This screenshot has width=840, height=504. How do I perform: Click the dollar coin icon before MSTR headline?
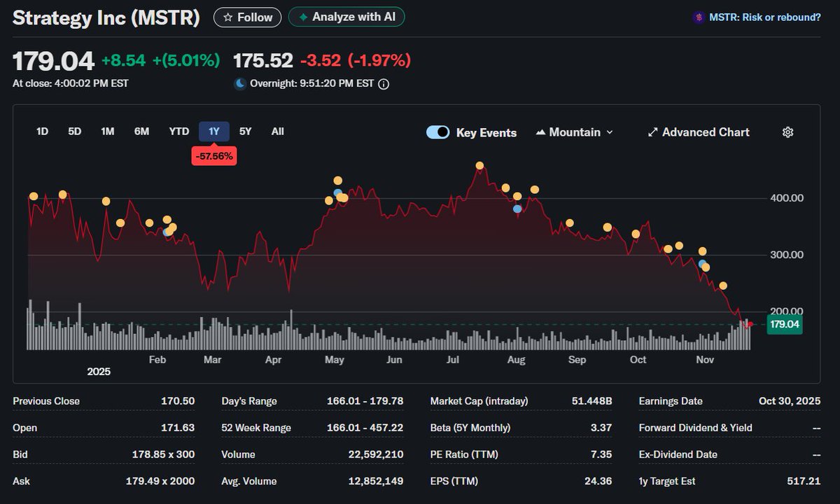click(698, 17)
